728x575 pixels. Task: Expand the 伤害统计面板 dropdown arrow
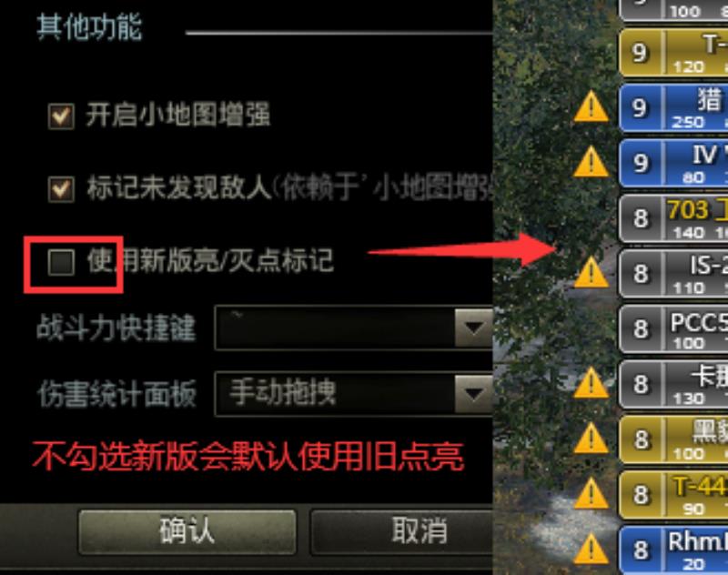[x=473, y=394]
